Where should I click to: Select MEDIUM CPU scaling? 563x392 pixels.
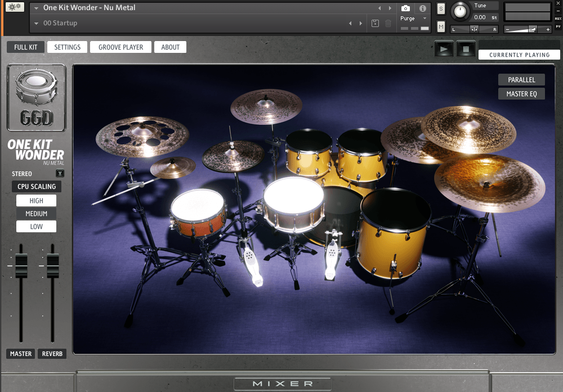click(36, 213)
